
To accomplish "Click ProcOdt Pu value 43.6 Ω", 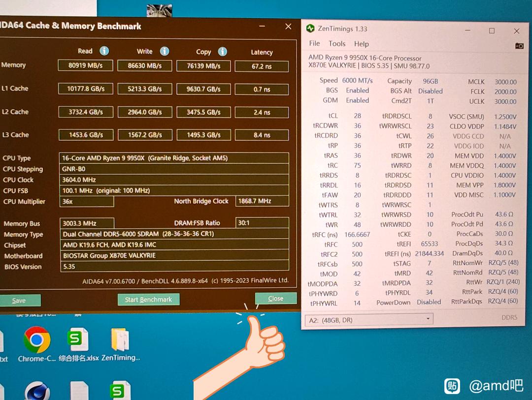I will 504,214.
